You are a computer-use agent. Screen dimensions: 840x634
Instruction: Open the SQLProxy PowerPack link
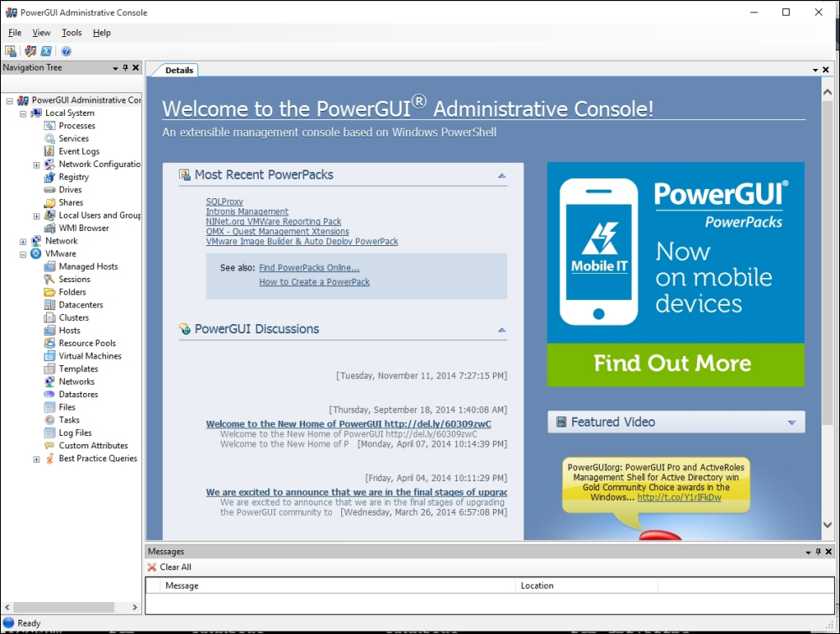click(224, 202)
